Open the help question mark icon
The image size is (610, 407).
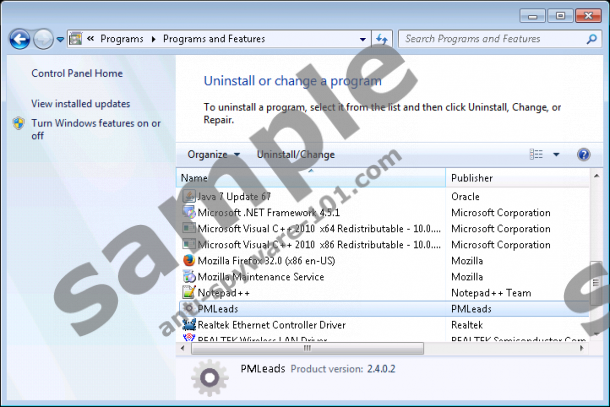(584, 155)
